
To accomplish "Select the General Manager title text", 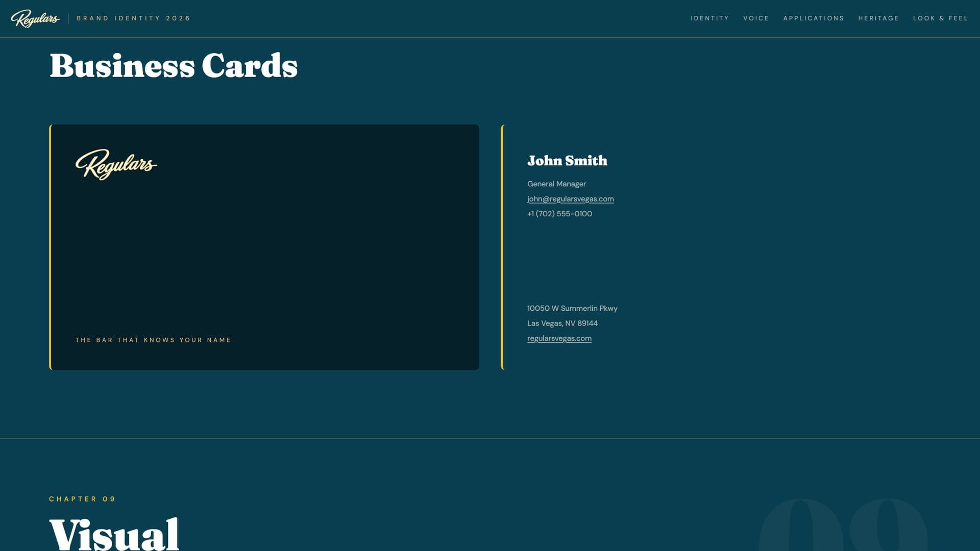I will (556, 184).
